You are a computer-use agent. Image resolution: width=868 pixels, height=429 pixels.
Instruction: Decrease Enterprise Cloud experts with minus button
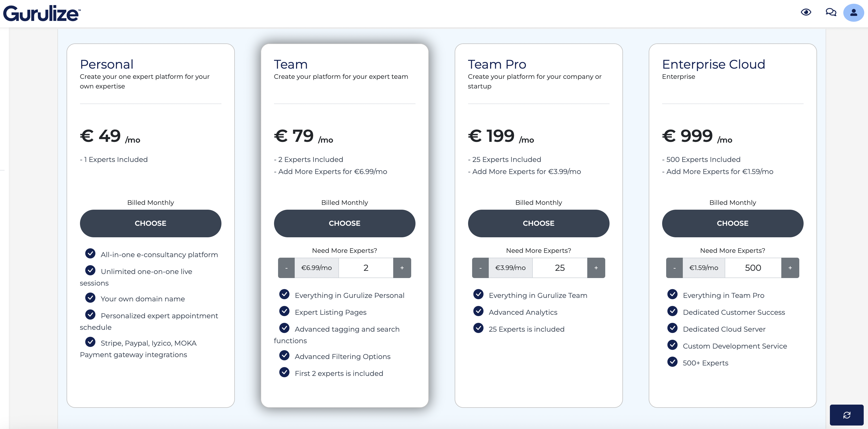tap(674, 268)
